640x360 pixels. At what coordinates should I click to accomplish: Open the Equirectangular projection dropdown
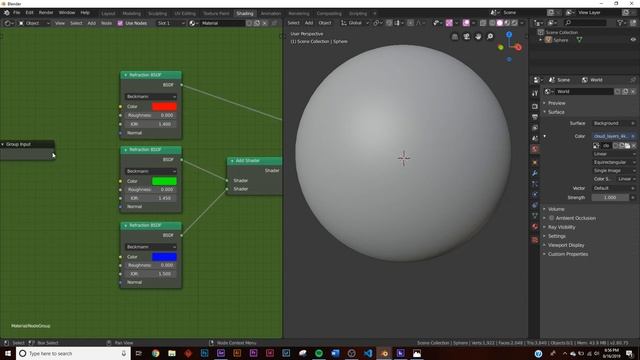click(614, 162)
